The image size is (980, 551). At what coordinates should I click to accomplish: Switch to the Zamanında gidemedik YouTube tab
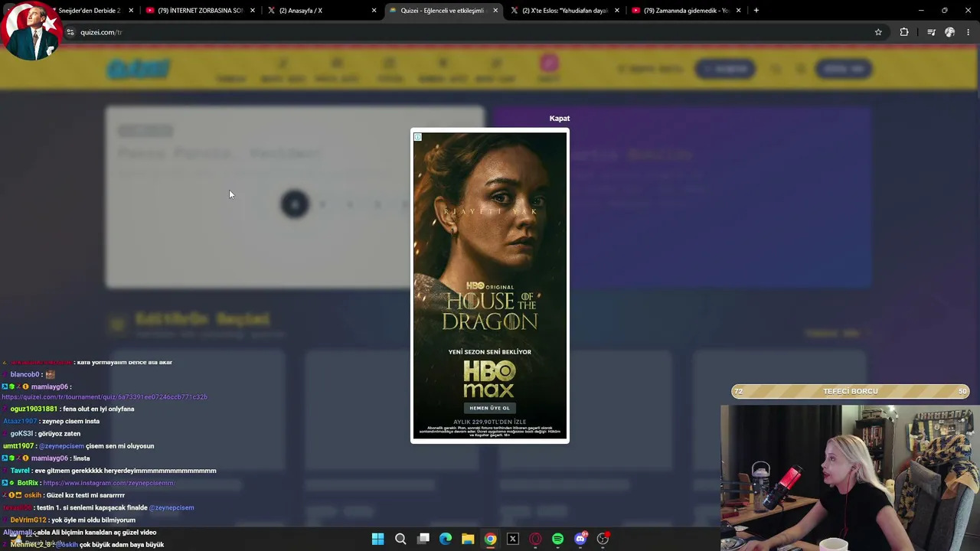(x=685, y=11)
